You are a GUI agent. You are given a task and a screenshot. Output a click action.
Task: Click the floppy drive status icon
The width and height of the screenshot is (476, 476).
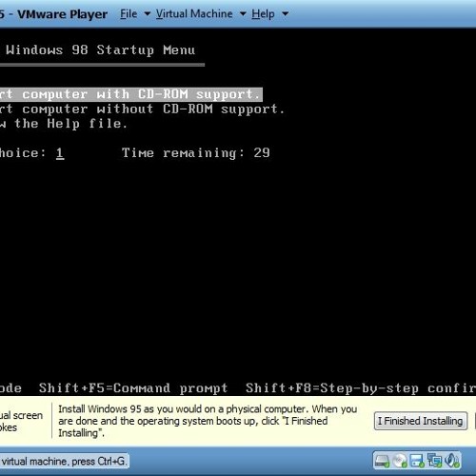pyautogui.click(x=417, y=461)
